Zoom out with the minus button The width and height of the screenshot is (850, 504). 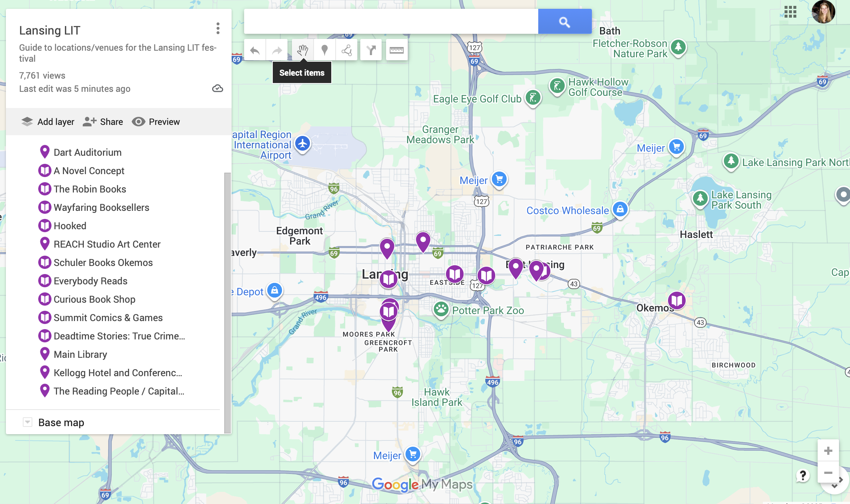pyautogui.click(x=828, y=472)
